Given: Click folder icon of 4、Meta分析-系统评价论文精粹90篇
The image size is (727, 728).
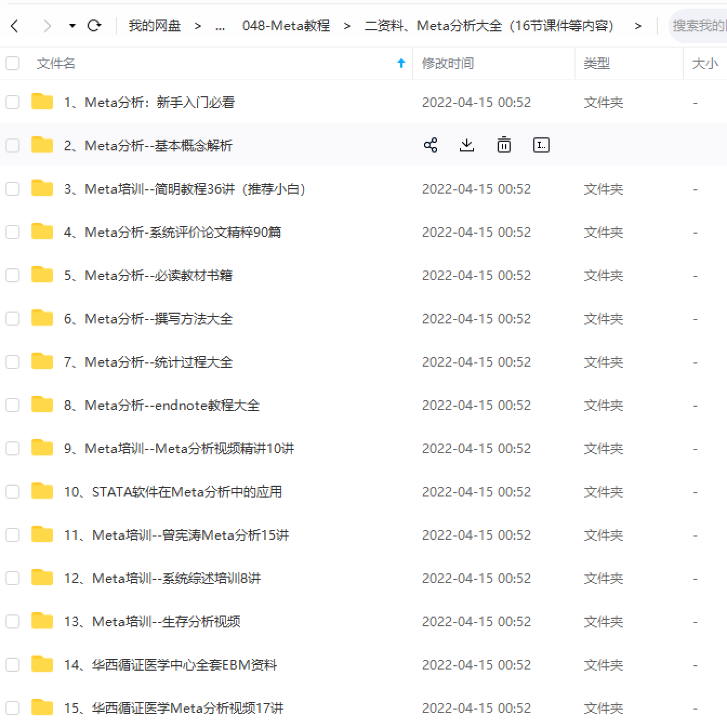Looking at the screenshot, I should click(42, 231).
